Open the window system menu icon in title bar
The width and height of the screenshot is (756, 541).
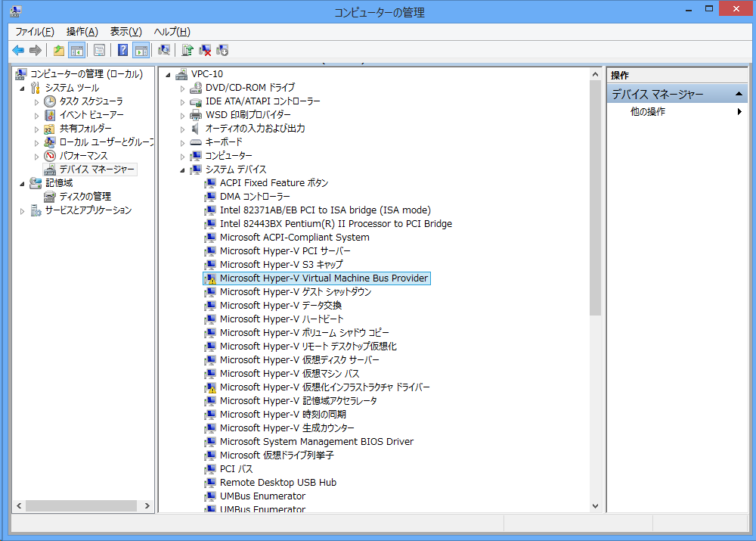[15, 11]
